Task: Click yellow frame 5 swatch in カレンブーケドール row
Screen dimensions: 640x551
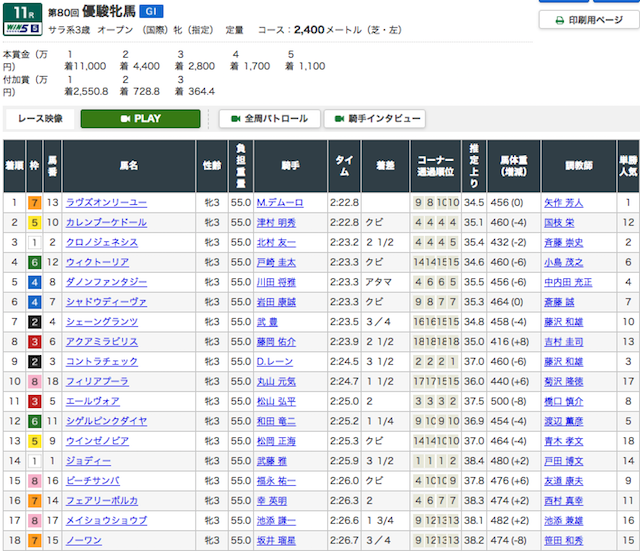Action: pyautogui.click(x=34, y=223)
